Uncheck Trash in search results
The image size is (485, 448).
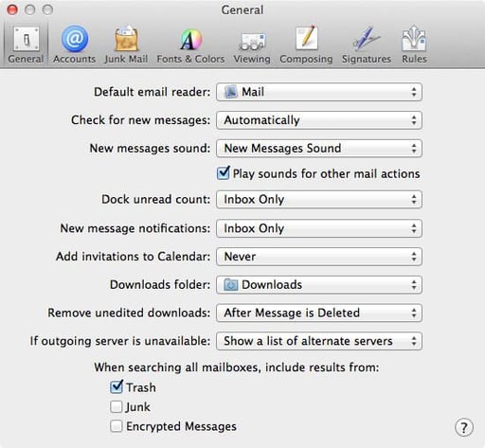coord(117,386)
